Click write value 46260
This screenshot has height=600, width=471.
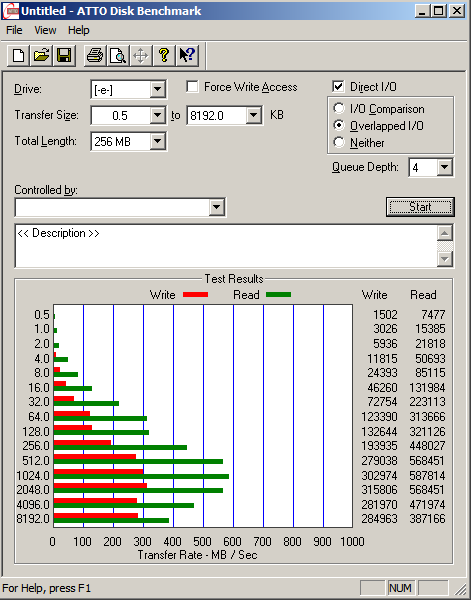[x=382, y=388]
